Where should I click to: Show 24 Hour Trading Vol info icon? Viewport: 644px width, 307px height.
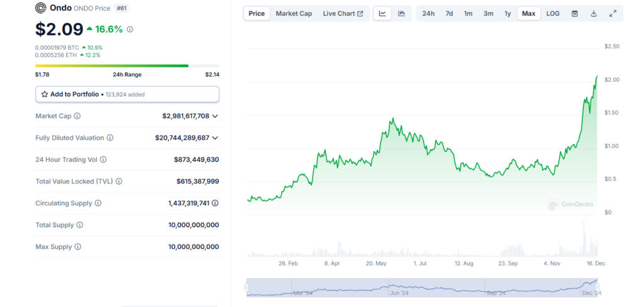(x=103, y=159)
